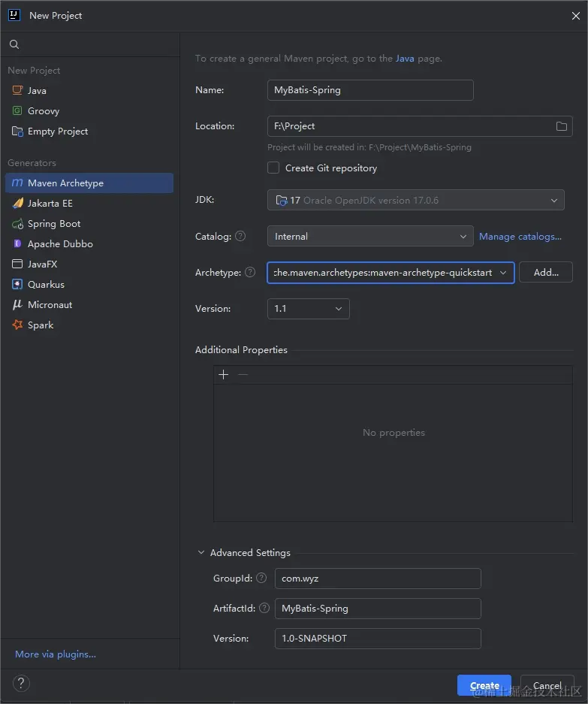This screenshot has height=704, width=588.
Task: Open the JDK dropdown
Action: pyautogui.click(x=415, y=200)
